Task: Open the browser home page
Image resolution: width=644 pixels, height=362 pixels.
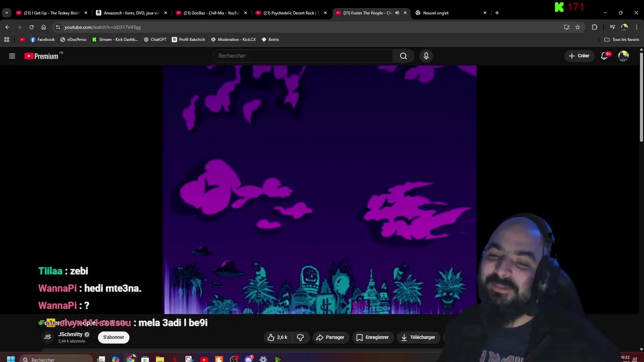Action: tap(44, 27)
